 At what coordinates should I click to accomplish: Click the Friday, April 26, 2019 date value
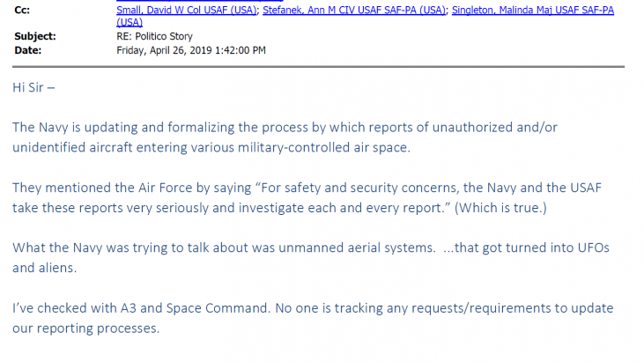[191, 50]
